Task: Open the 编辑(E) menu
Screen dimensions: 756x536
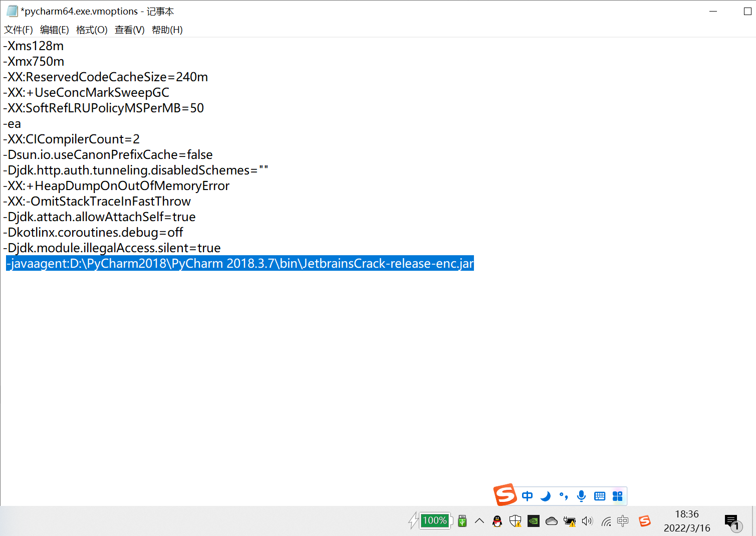Action: tap(55, 30)
